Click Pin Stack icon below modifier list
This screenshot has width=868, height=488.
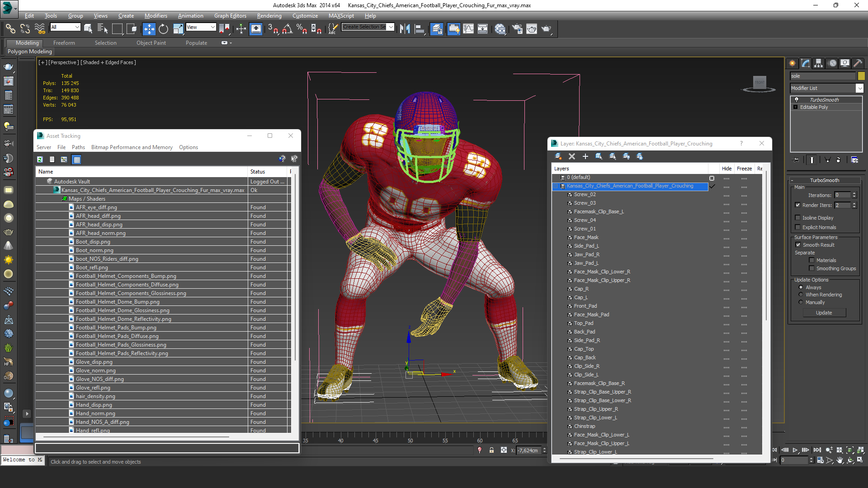click(x=796, y=160)
